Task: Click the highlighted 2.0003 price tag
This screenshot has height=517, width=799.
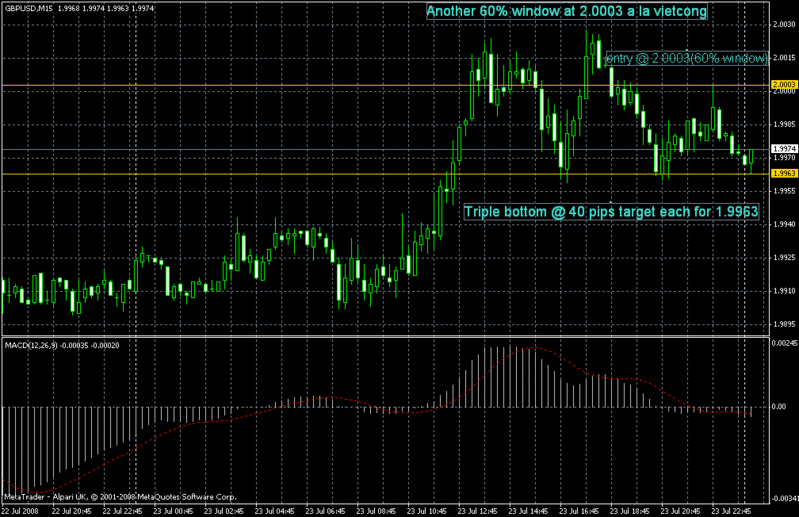Action: click(x=783, y=86)
